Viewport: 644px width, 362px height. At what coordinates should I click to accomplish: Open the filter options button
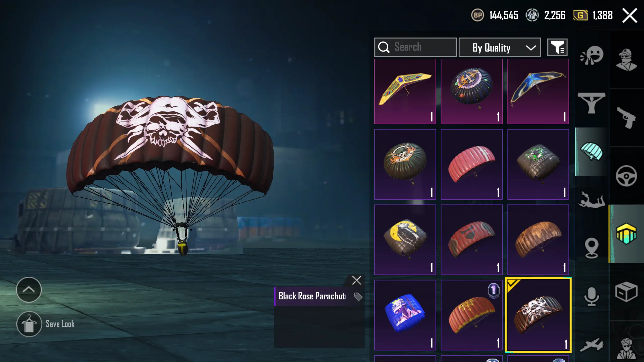pos(557,47)
